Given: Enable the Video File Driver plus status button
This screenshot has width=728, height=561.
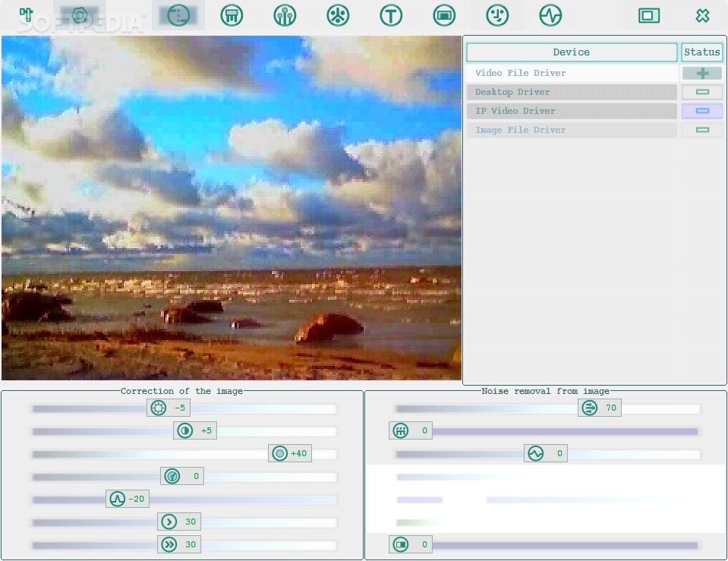Looking at the screenshot, I should coord(702,73).
